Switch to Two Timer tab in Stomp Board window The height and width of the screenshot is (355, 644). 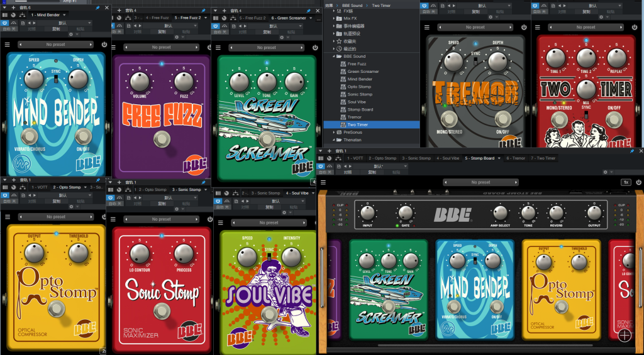(x=543, y=158)
